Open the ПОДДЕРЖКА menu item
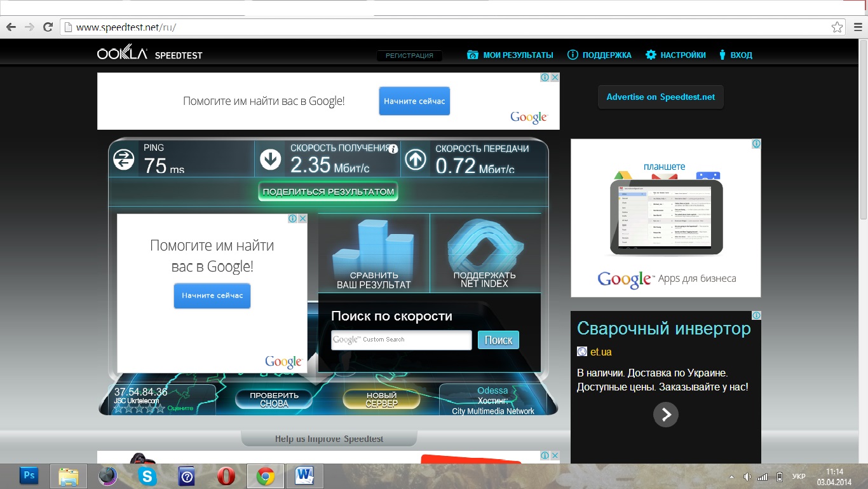The width and height of the screenshot is (868, 489). click(607, 55)
